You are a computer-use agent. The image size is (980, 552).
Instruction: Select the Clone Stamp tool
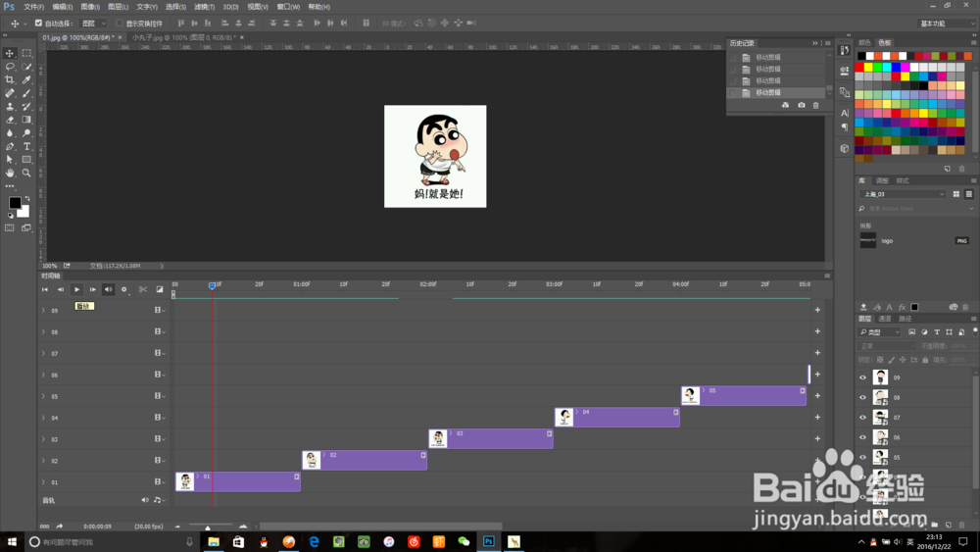pyautogui.click(x=10, y=106)
